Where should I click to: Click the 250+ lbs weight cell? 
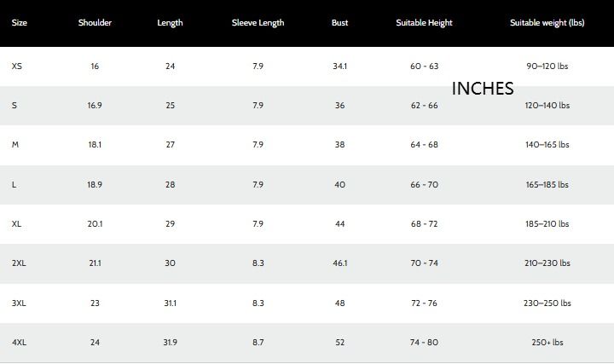pyautogui.click(x=547, y=343)
